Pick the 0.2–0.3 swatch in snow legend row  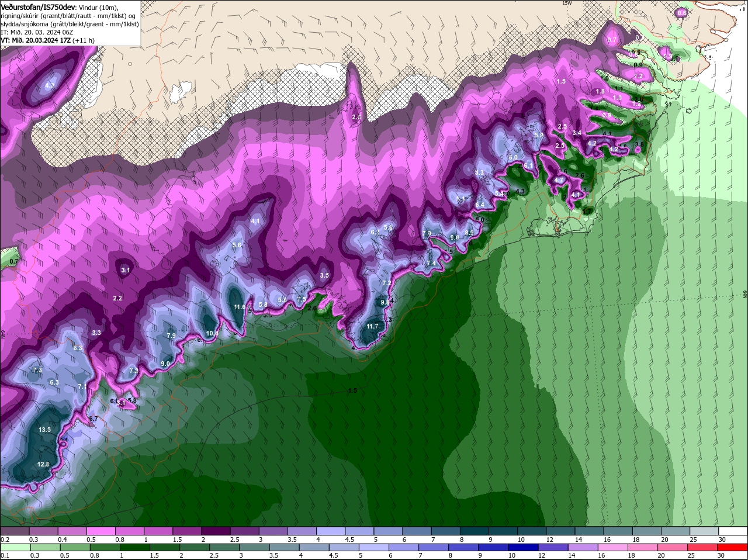pyautogui.click(x=15, y=531)
